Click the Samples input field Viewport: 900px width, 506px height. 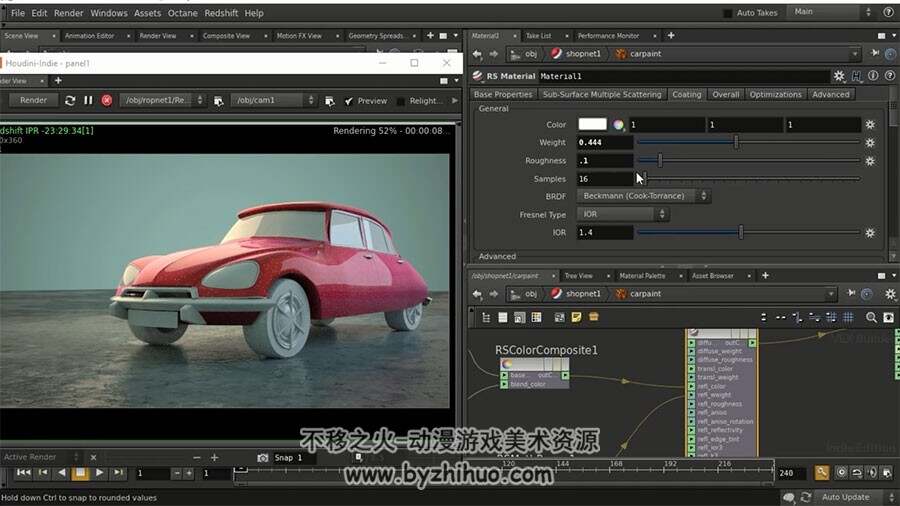coord(605,179)
